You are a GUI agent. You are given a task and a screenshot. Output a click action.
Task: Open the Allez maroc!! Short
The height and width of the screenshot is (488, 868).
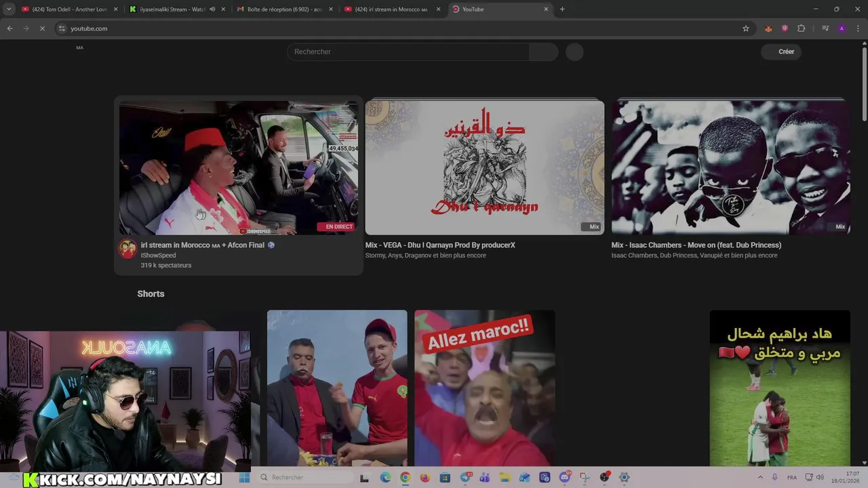pos(484,388)
